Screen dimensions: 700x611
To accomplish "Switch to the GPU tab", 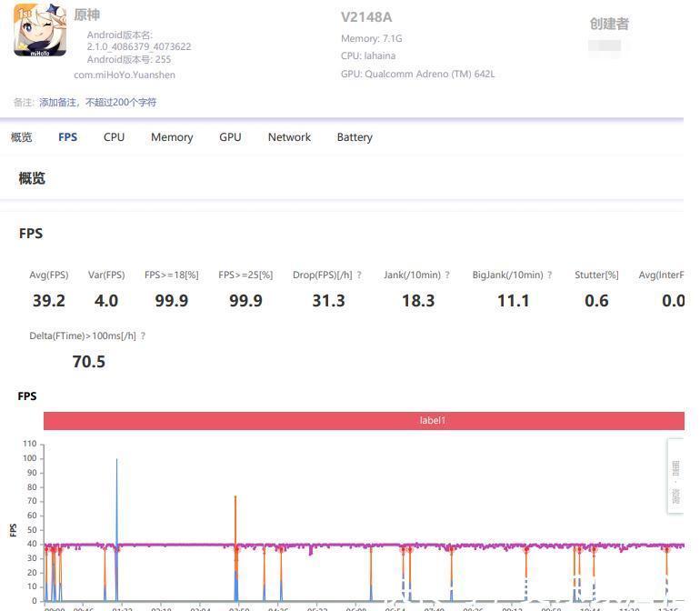I will pyautogui.click(x=230, y=137).
